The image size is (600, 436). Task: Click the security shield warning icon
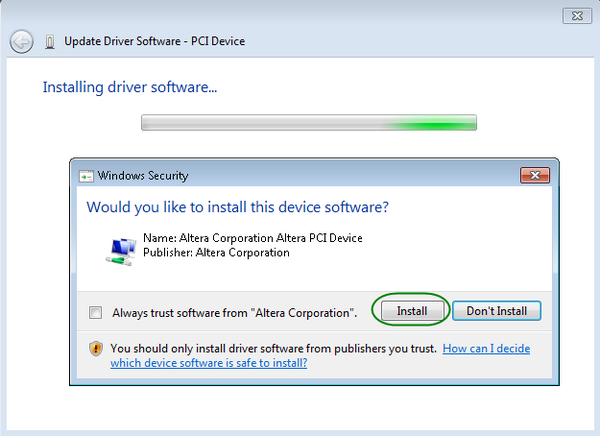point(96,348)
